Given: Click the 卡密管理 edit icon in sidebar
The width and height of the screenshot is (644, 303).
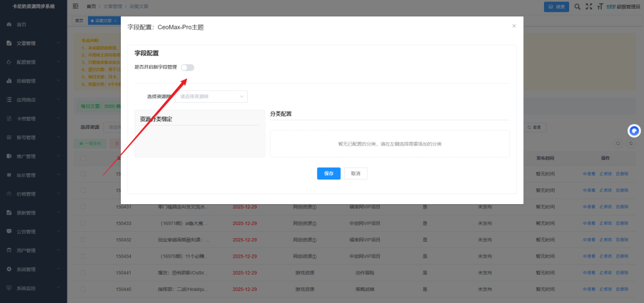Looking at the screenshot, I should click(x=9, y=119).
